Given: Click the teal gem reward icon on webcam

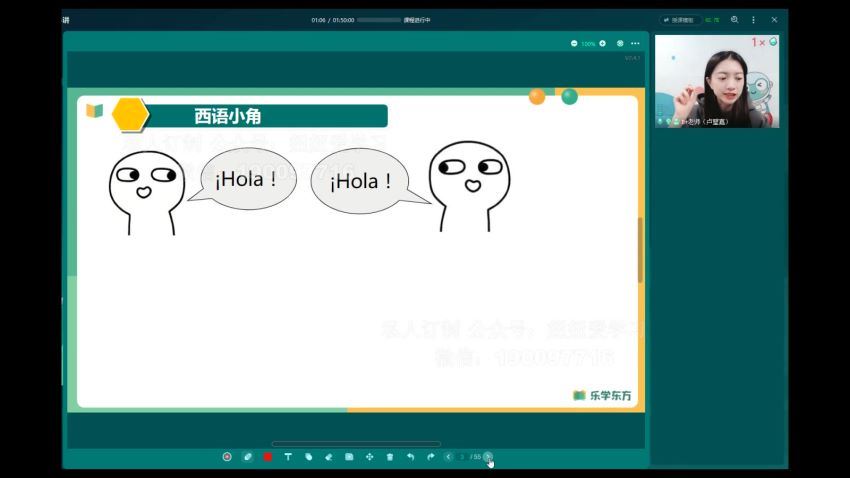Looking at the screenshot, I should [x=773, y=41].
